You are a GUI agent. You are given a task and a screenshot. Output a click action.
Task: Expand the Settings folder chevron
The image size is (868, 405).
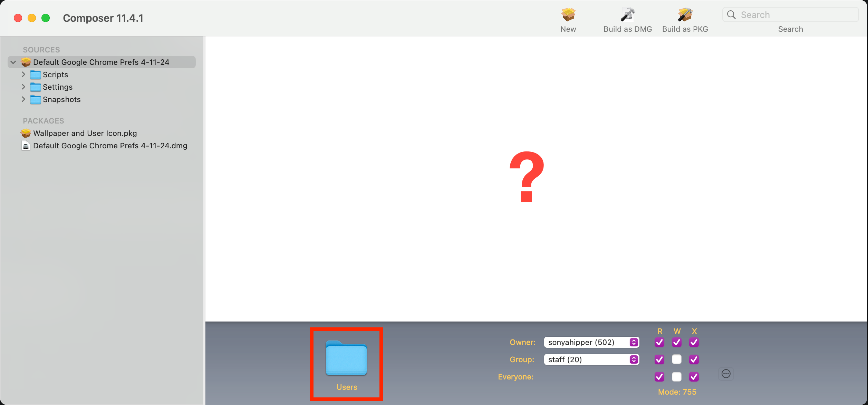click(23, 87)
